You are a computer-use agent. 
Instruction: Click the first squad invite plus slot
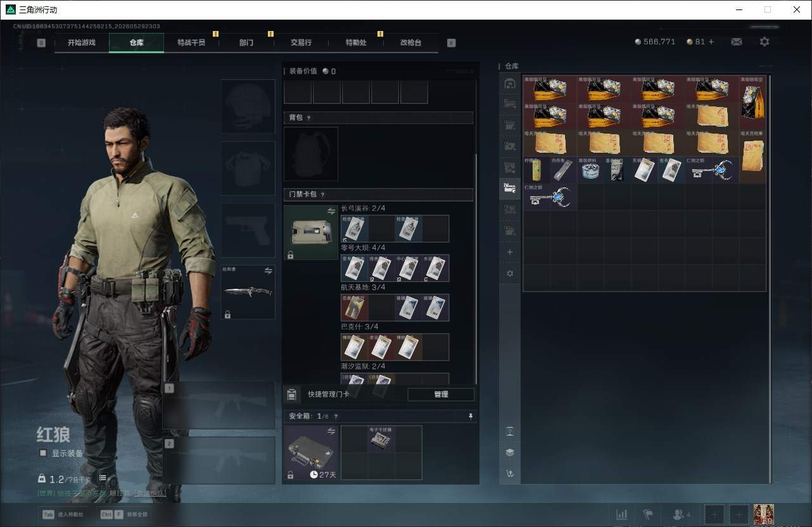point(715,514)
